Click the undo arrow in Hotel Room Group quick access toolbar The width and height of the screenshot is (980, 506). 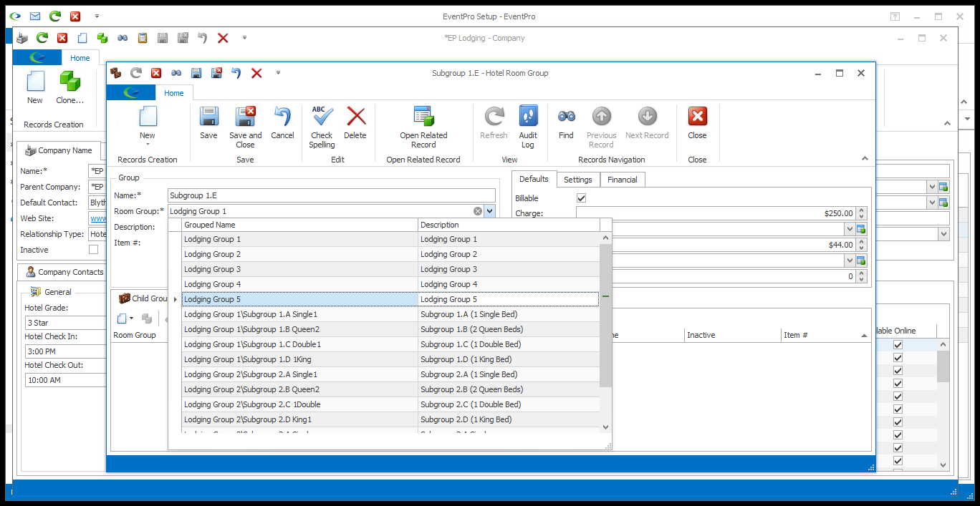236,73
